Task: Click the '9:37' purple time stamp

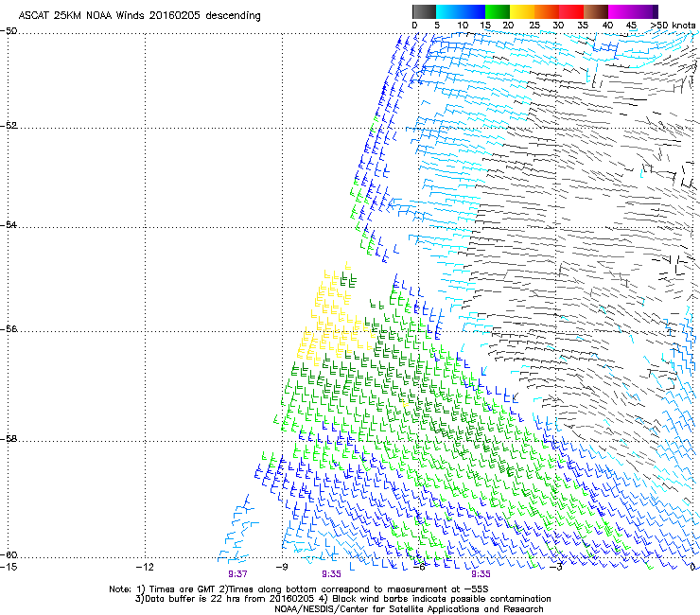Action: [237, 574]
